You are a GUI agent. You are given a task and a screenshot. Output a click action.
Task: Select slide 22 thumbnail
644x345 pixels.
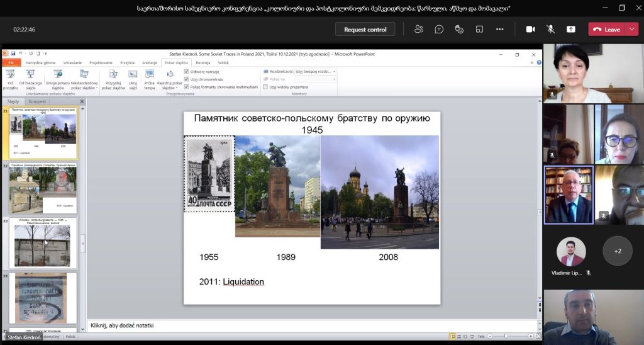pos(43,188)
